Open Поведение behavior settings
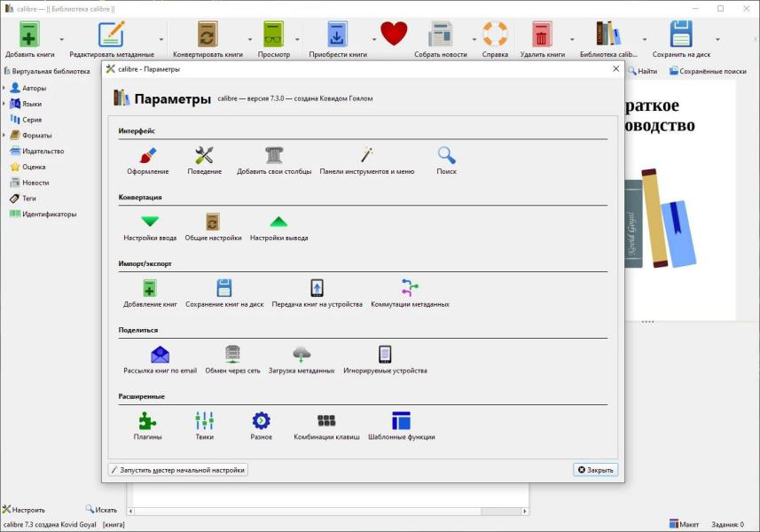 [204, 160]
